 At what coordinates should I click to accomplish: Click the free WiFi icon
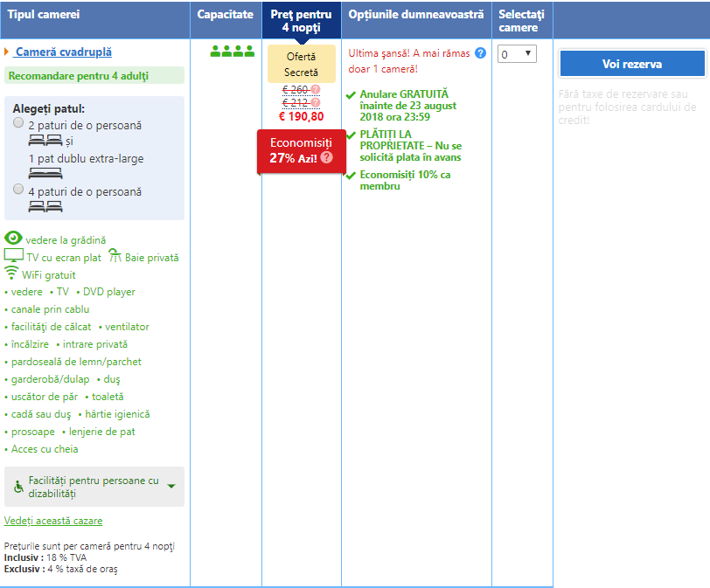coord(11,273)
